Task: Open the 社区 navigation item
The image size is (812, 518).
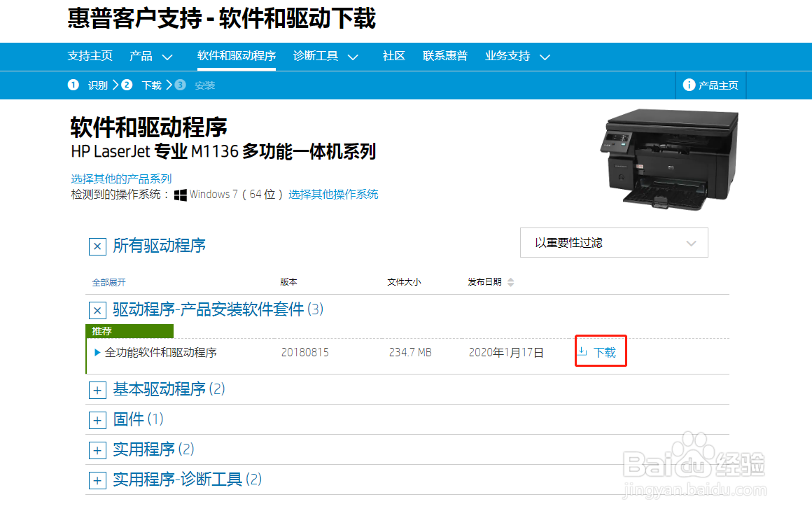Action: coord(394,56)
